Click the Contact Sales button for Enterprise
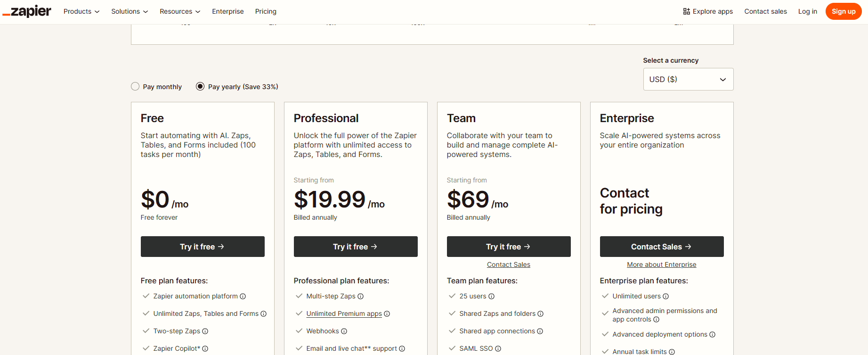This screenshot has height=355, width=868. (662, 247)
